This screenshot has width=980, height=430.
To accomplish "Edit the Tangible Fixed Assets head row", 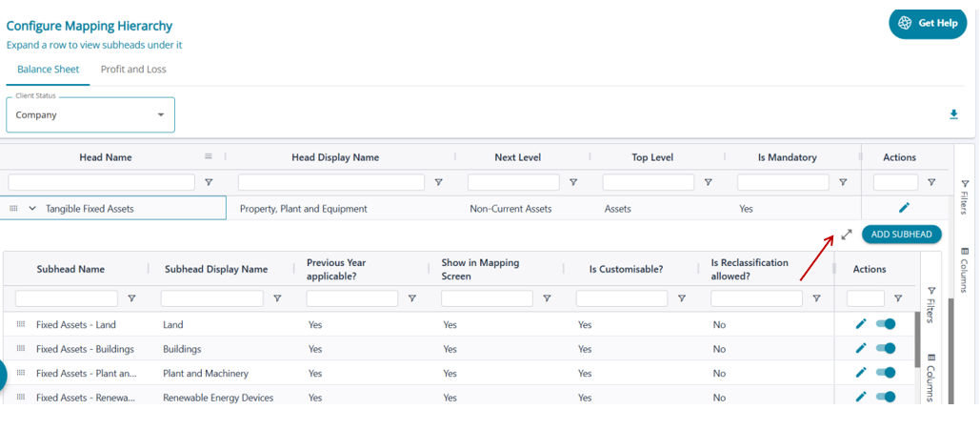I will (904, 208).
